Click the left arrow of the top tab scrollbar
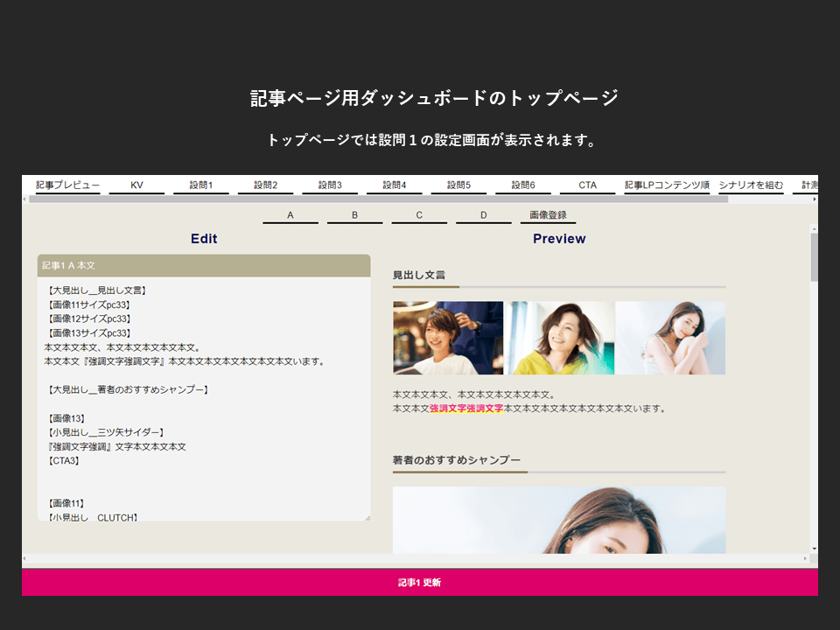 coord(25,199)
